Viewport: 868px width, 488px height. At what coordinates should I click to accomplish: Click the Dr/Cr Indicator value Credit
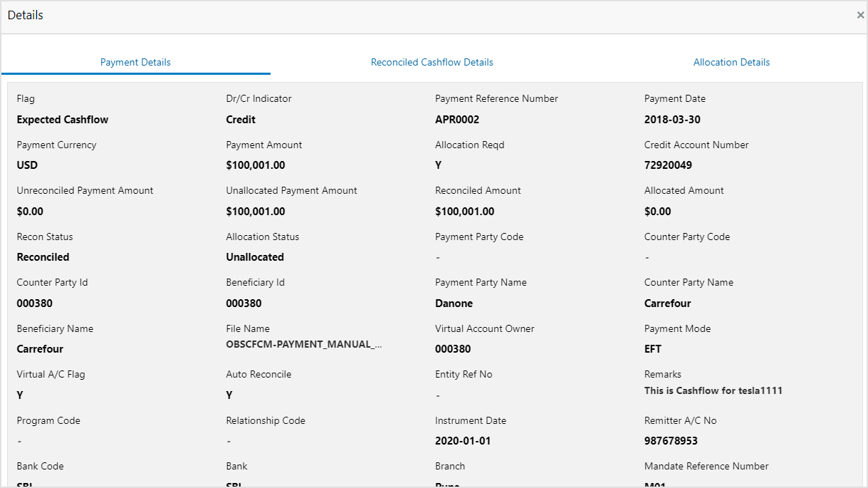click(x=241, y=120)
